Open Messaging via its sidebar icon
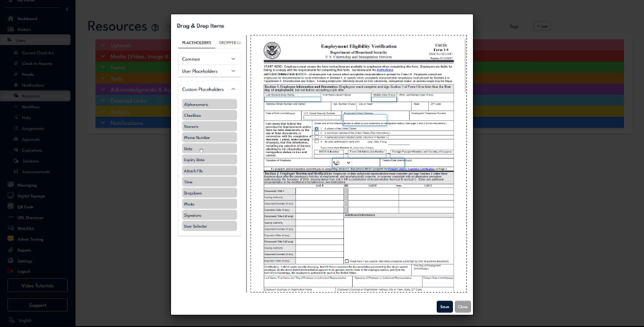The width and height of the screenshot is (644, 327). 10,185
